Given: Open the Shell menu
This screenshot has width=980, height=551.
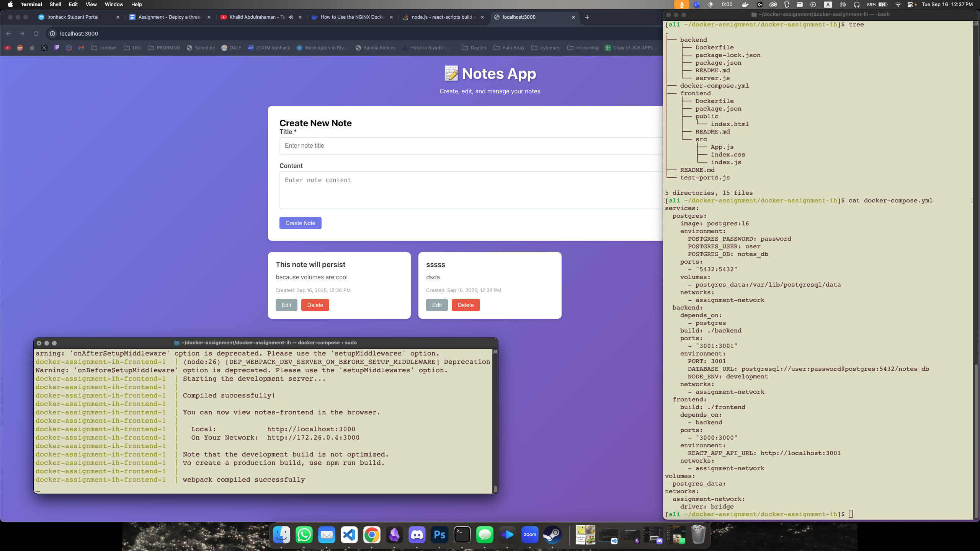Looking at the screenshot, I should point(55,5).
